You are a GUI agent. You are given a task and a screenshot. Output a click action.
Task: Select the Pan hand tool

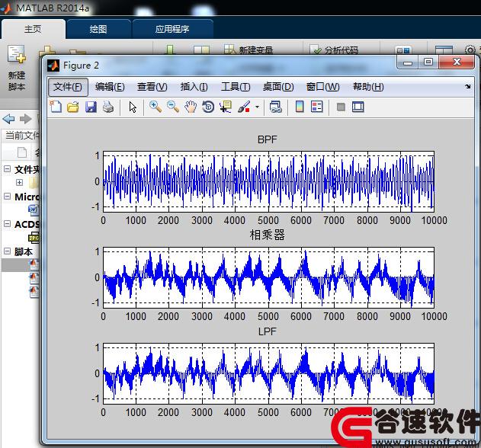pos(191,107)
